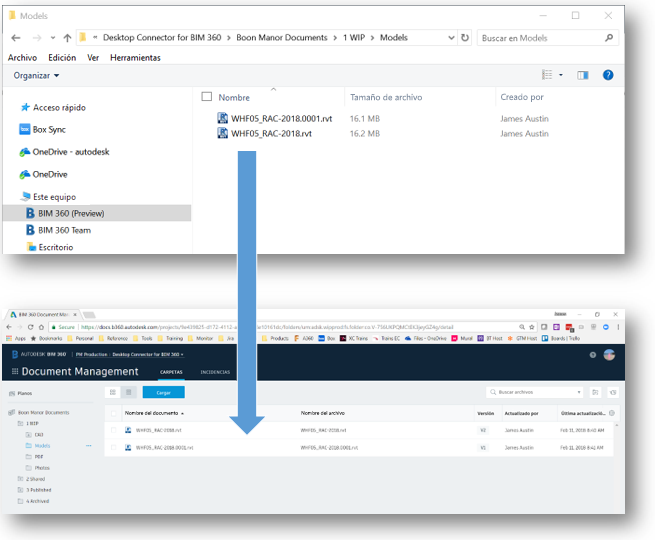Select BIM 360 (Preview) drive
The width and height of the screenshot is (655, 540).
[97, 213]
